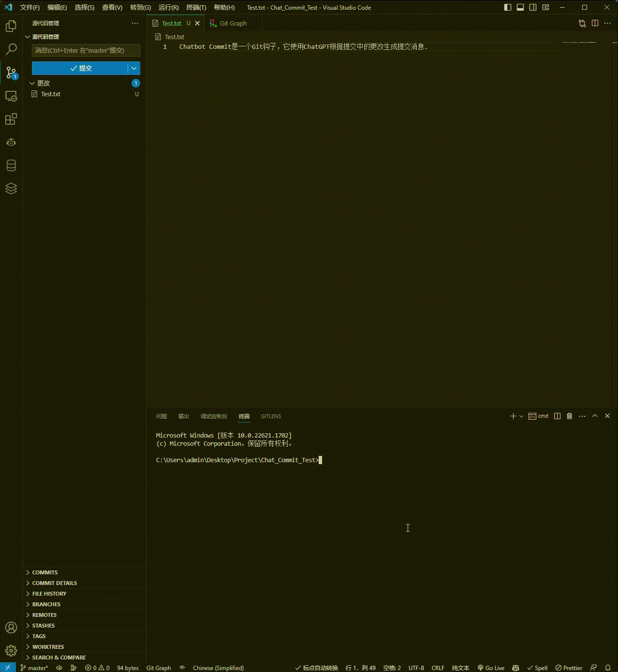Open the Extensions icon

11,119
